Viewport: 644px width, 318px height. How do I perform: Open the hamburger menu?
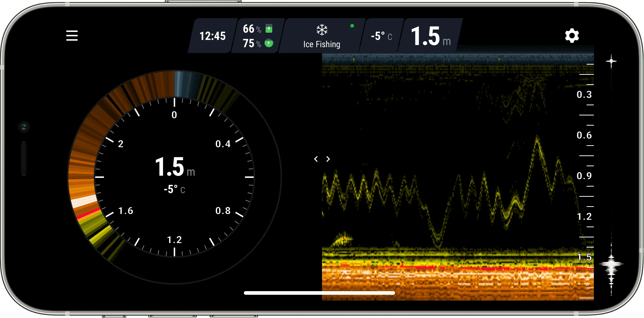tap(72, 36)
